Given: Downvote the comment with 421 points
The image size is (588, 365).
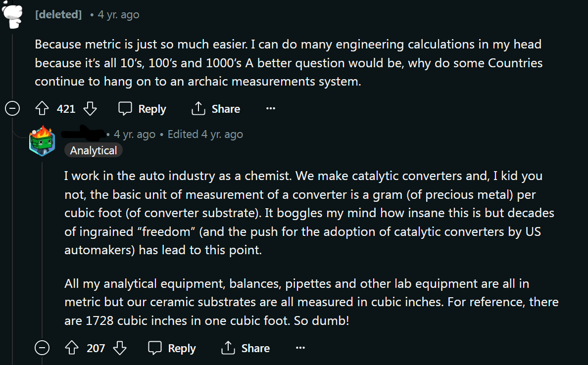Looking at the screenshot, I should tap(90, 109).
